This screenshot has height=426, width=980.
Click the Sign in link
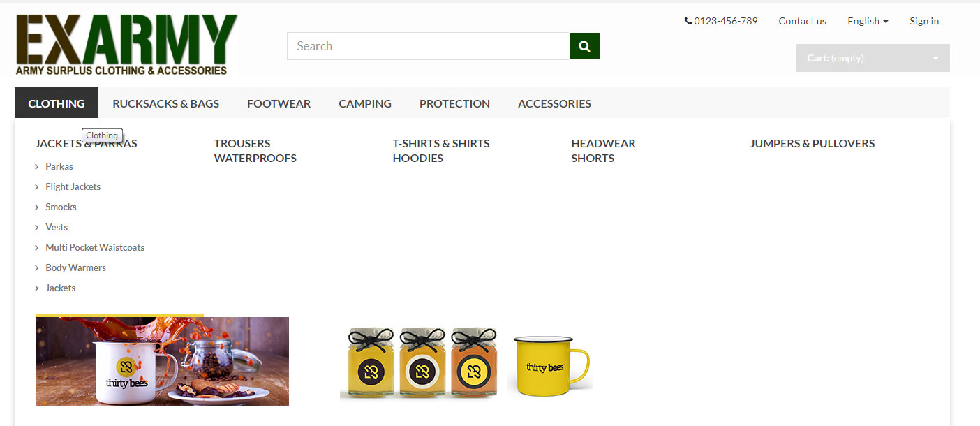924,21
